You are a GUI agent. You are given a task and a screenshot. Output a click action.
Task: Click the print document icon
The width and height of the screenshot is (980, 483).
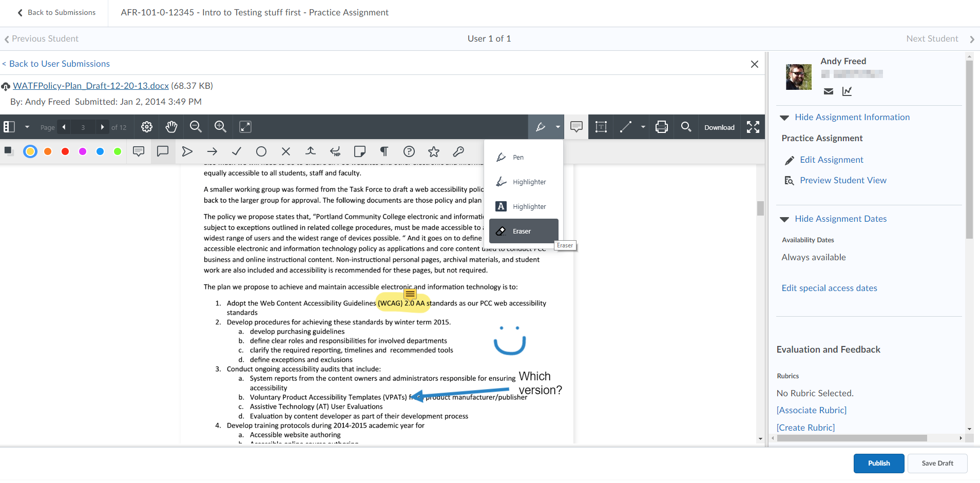662,127
